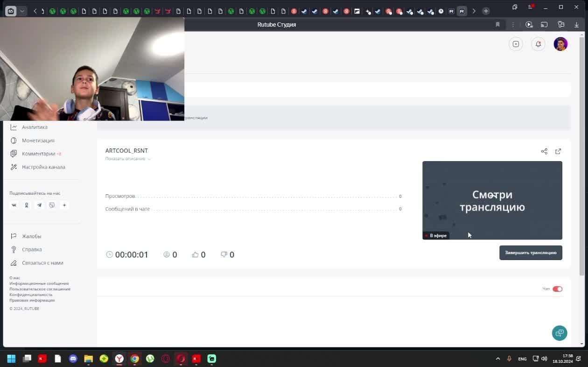Image resolution: width=588 pixels, height=367 pixels.
Task: Open the Viber social link
Action: pyautogui.click(x=52, y=205)
